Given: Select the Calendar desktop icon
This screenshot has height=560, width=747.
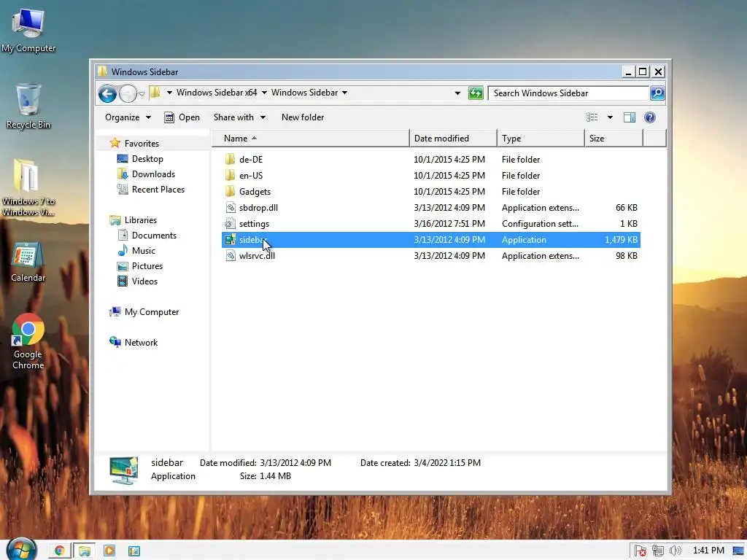Looking at the screenshot, I should click(x=28, y=262).
